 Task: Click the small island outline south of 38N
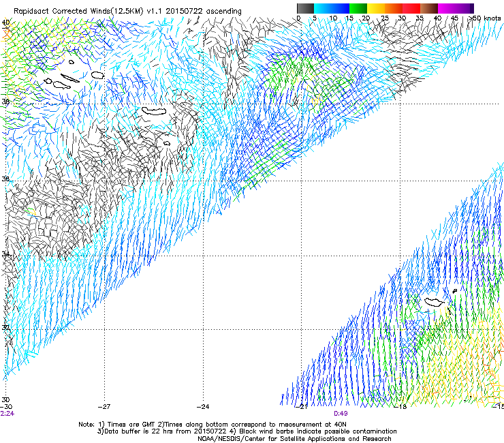point(166,143)
